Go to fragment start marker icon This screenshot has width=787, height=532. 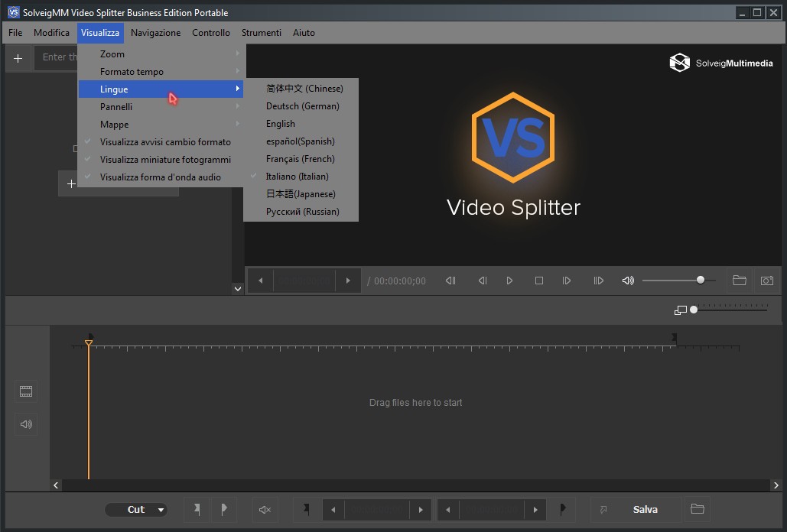pyautogui.click(x=306, y=509)
